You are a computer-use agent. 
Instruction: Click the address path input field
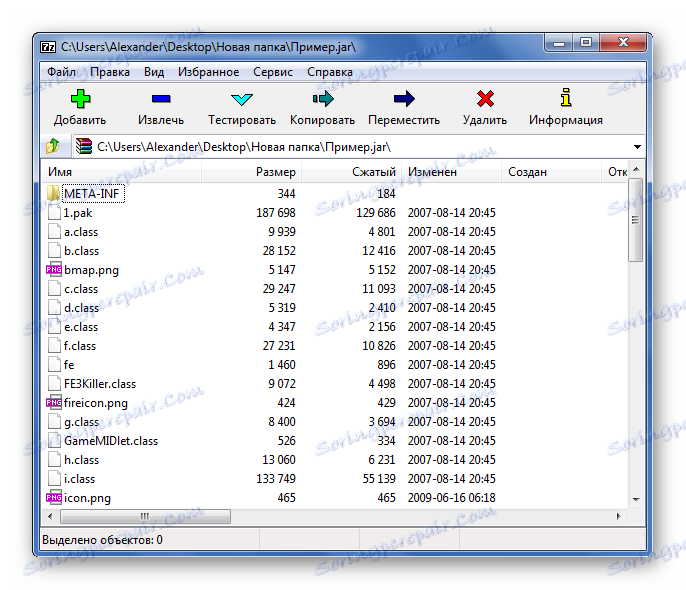[x=359, y=147]
